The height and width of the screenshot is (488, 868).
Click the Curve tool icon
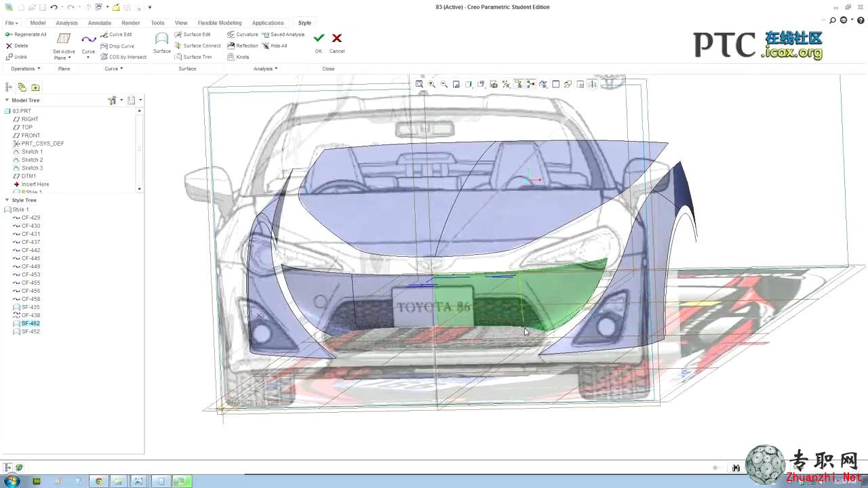pyautogui.click(x=89, y=39)
